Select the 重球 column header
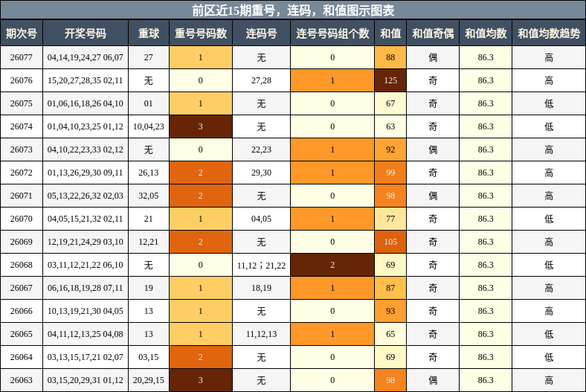This screenshot has height=392, width=586. pyautogui.click(x=149, y=33)
